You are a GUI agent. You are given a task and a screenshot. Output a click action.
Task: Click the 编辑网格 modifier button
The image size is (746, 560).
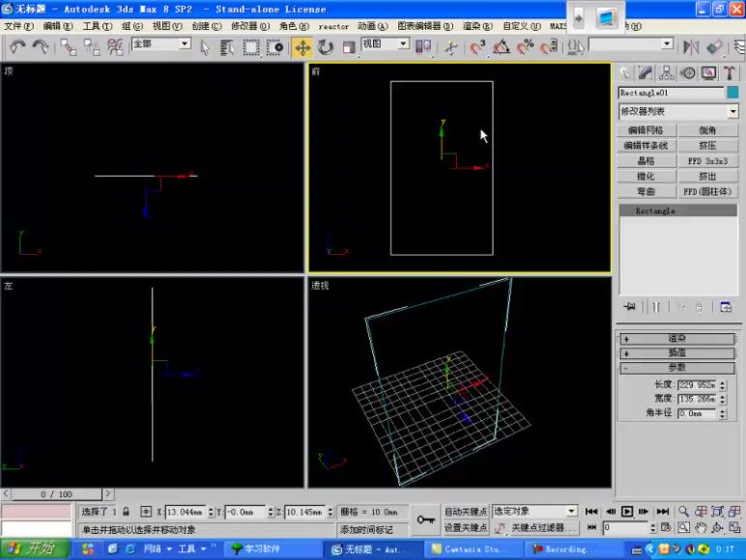click(x=646, y=130)
